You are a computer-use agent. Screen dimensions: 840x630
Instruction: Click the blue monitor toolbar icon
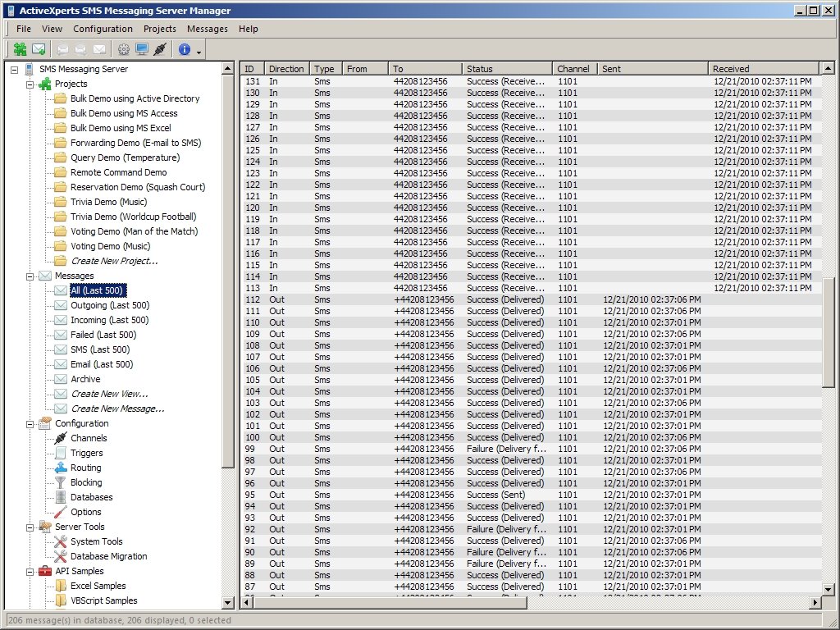[141, 50]
